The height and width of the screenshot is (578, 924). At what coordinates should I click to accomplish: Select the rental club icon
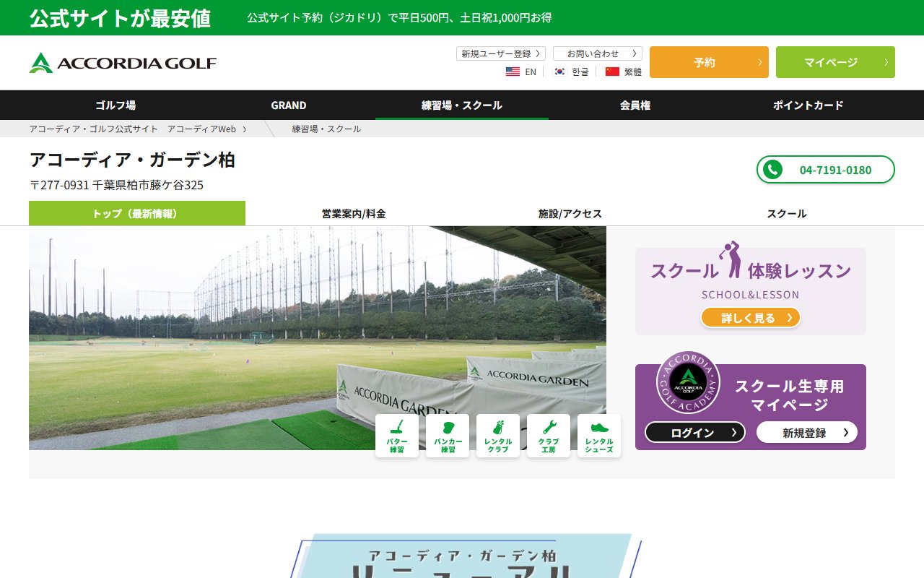tap(497, 436)
